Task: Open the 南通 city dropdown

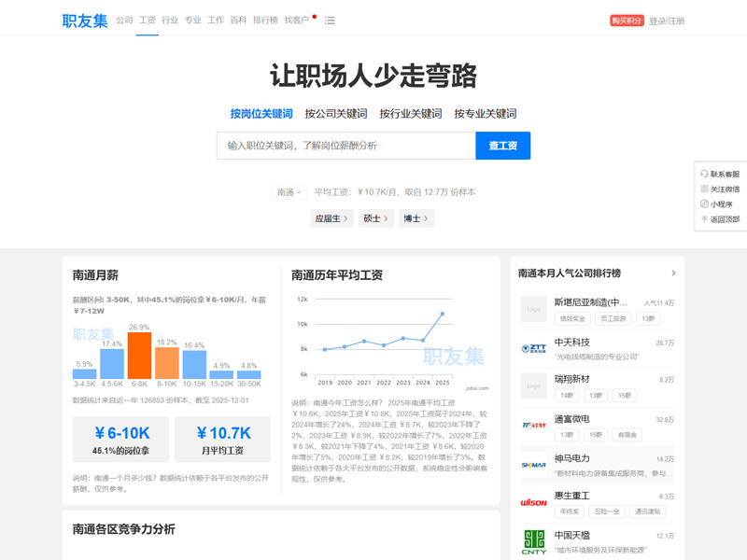Action: tap(290, 191)
